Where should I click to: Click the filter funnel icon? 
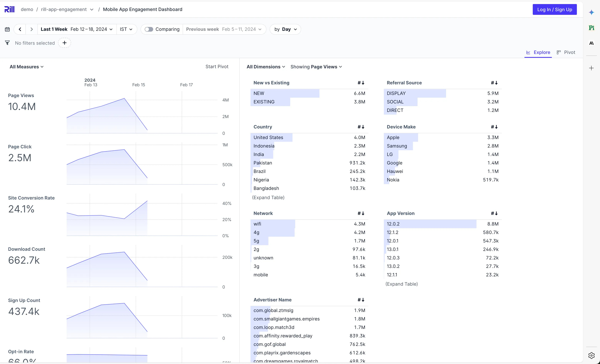tap(7, 43)
